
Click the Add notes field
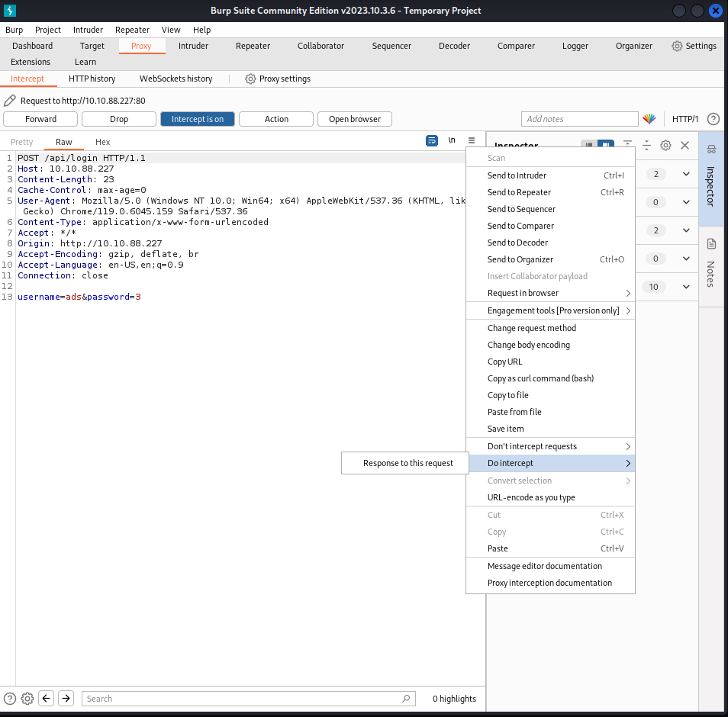pyautogui.click(x=579, y=119)
